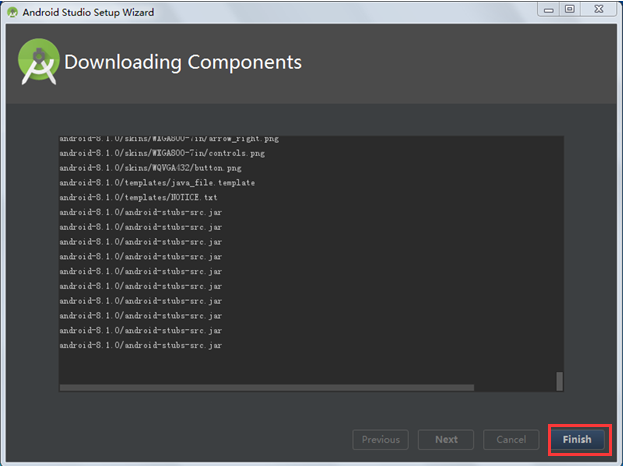
Task: Click the Android Studio logo in header
Action: point(39,62)
